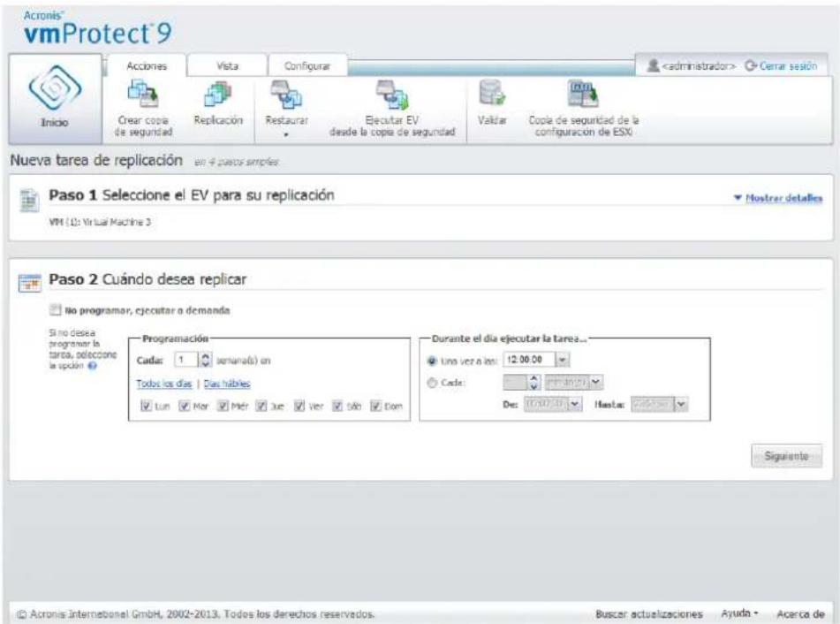The width and height of the screenshot is (840, 624).
Task: Click the Paso 1 document icon
Action: tap(29, 201)
